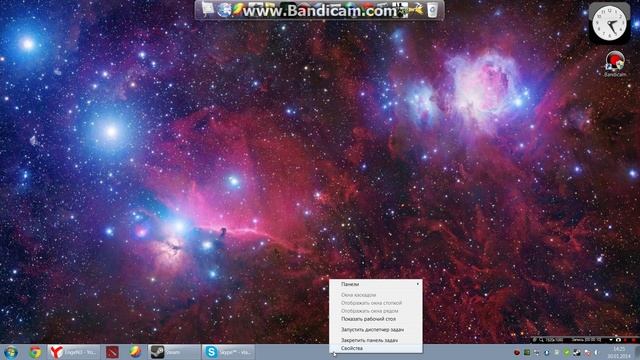Click the red Bandicam tray icon
The width and height of the screenshot is (640, 360).
(517, 352)
